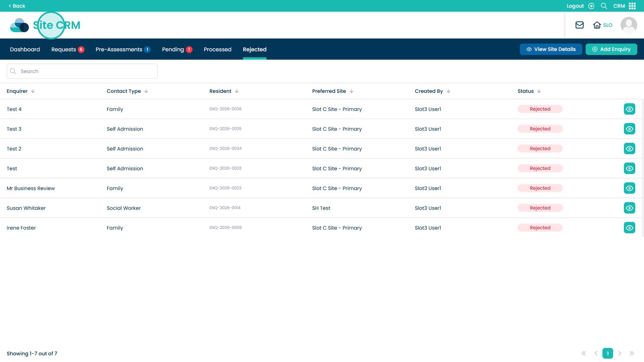Viewport: 644px width, 362px height.
Task: Select page 1 in pagination
Action: coord(607,354)
